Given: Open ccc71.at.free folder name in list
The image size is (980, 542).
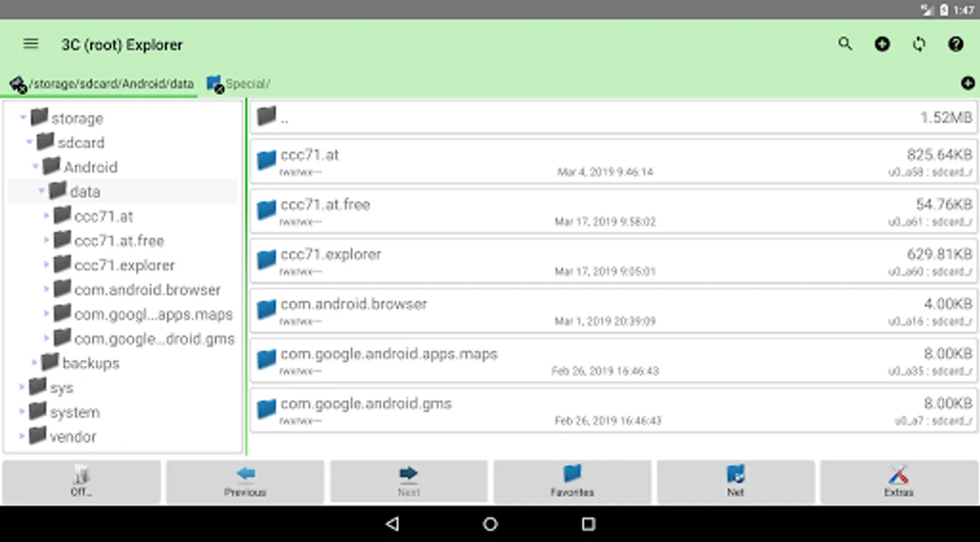Looking at the screenshot, I should (325, 205).
